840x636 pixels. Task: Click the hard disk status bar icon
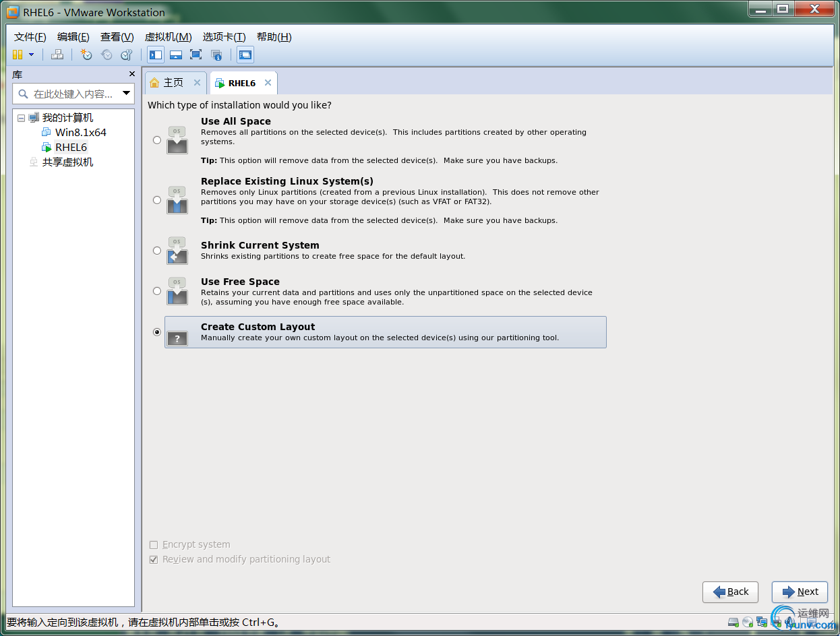(733, 622)
